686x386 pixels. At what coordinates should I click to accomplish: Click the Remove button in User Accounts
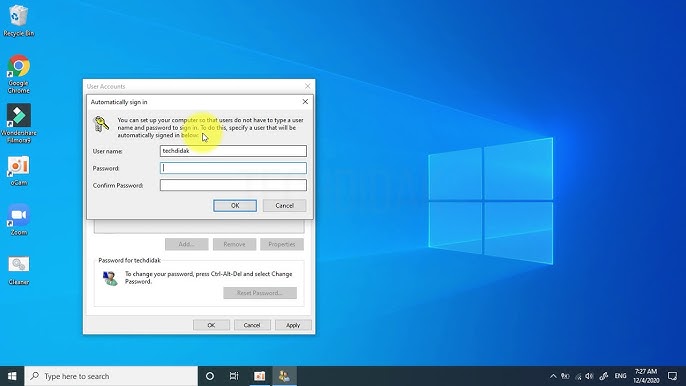click(234, 244)
